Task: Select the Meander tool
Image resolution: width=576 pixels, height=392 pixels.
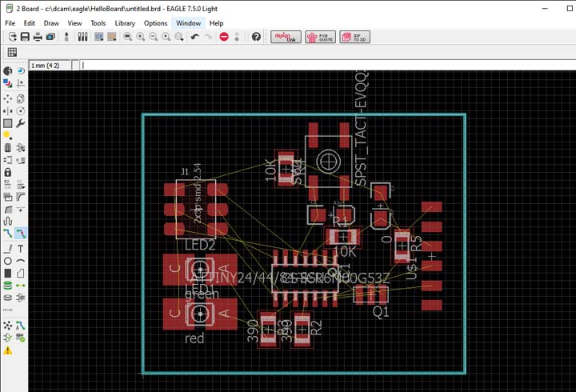Action: pos(8,221)
